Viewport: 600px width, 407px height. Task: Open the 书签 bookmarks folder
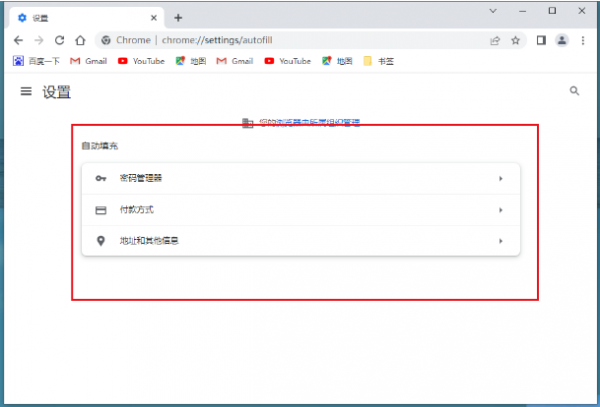378,61
